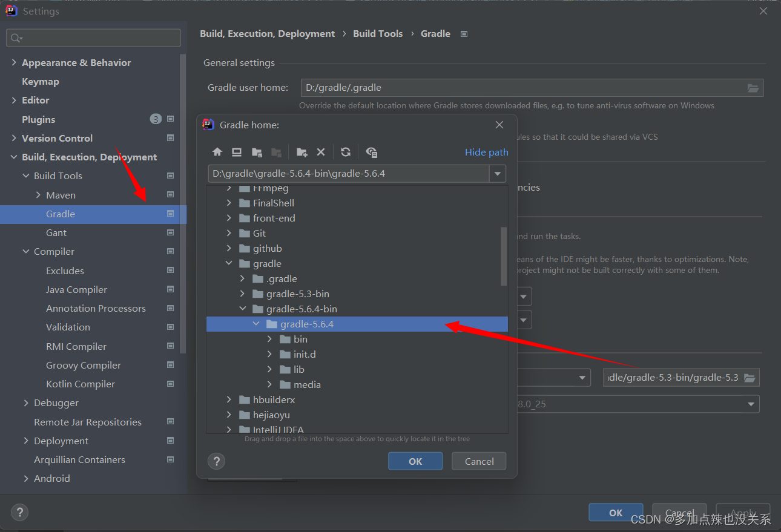Screen dimensions: 781x532
Task: Click Build Tools breadcrumb
Action: (x=378, y=34)
